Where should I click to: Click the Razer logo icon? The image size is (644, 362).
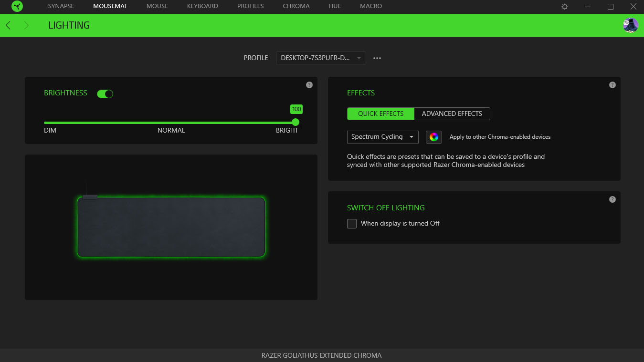(17, 7)
